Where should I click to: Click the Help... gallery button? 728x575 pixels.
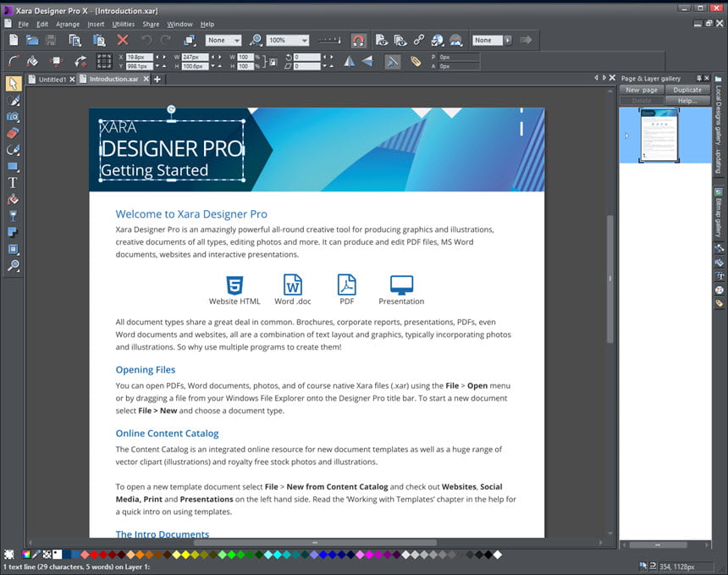coord(687,100)
